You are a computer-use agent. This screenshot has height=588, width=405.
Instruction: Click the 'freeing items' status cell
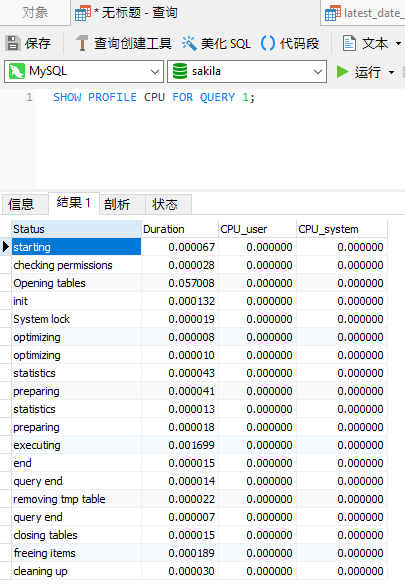pos(76,553)
